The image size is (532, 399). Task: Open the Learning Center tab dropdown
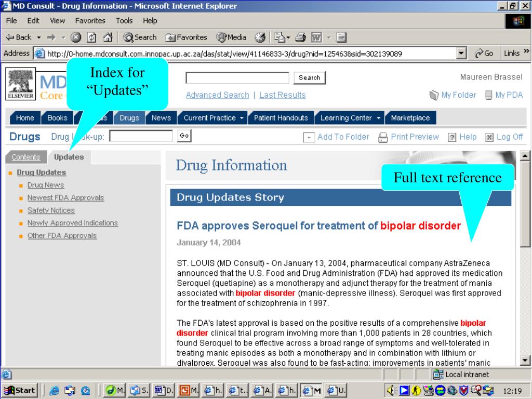click(378, 118)
